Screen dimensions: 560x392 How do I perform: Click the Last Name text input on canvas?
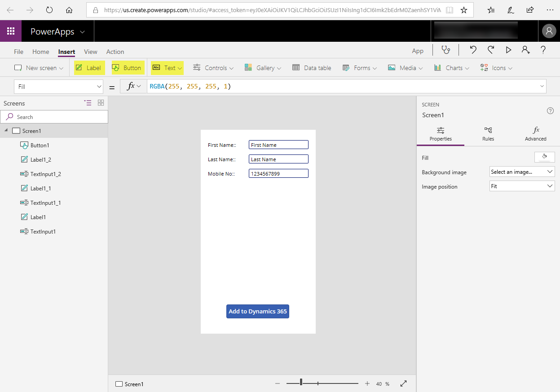click(278, 159)
